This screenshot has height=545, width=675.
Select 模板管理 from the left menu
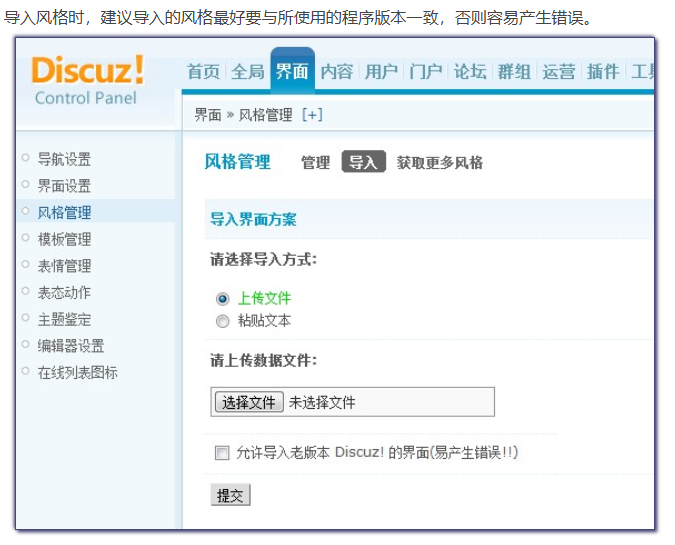coord(64,239)
